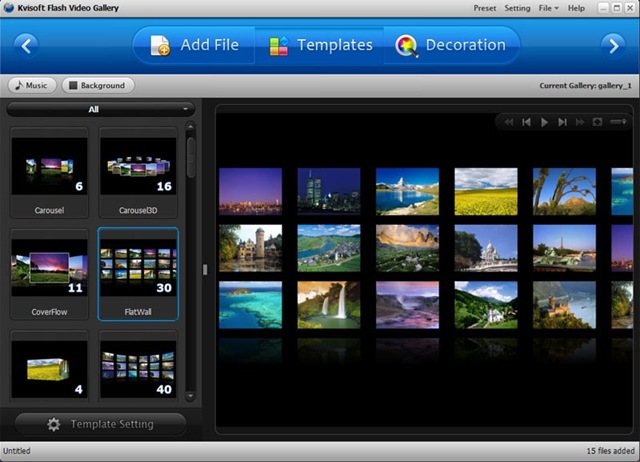Select the curved wall template showing 40

[138, 366]
